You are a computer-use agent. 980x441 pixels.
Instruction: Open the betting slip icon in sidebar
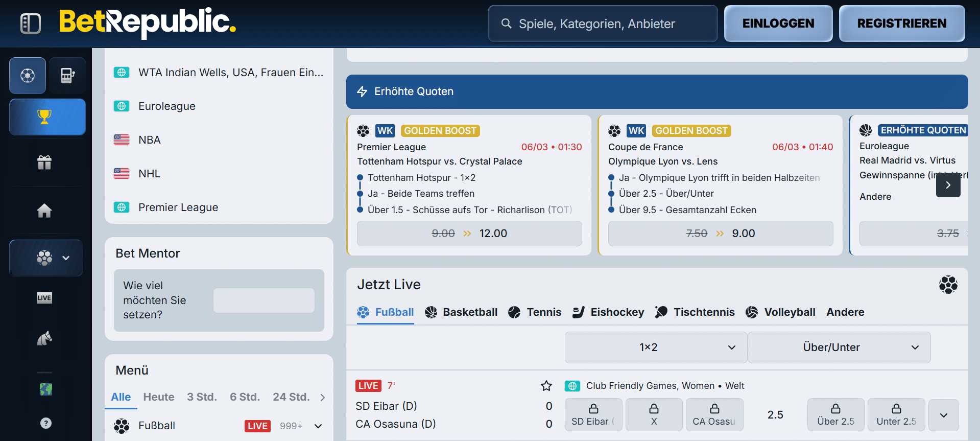(67, 76)
